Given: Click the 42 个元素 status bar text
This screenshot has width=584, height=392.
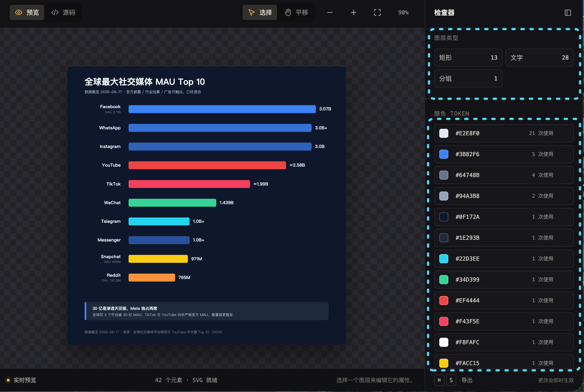Looking at the screenshot, I should (x=169, y=380).
